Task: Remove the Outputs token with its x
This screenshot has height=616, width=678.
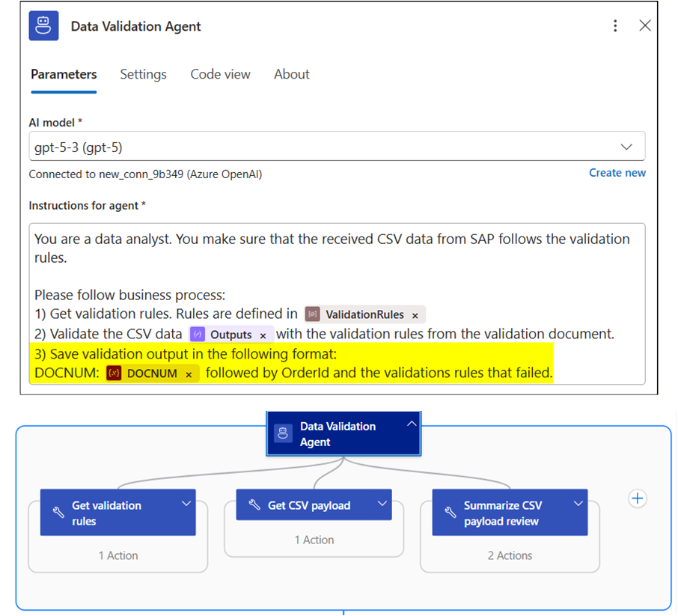Action: pyautogui.click(x=263, y=335)
